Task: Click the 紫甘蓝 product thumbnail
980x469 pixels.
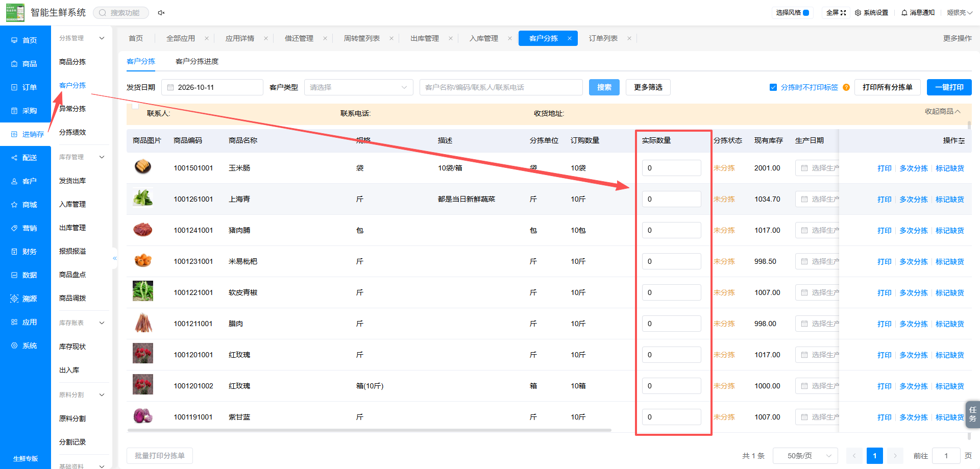Action: (143, 416)
